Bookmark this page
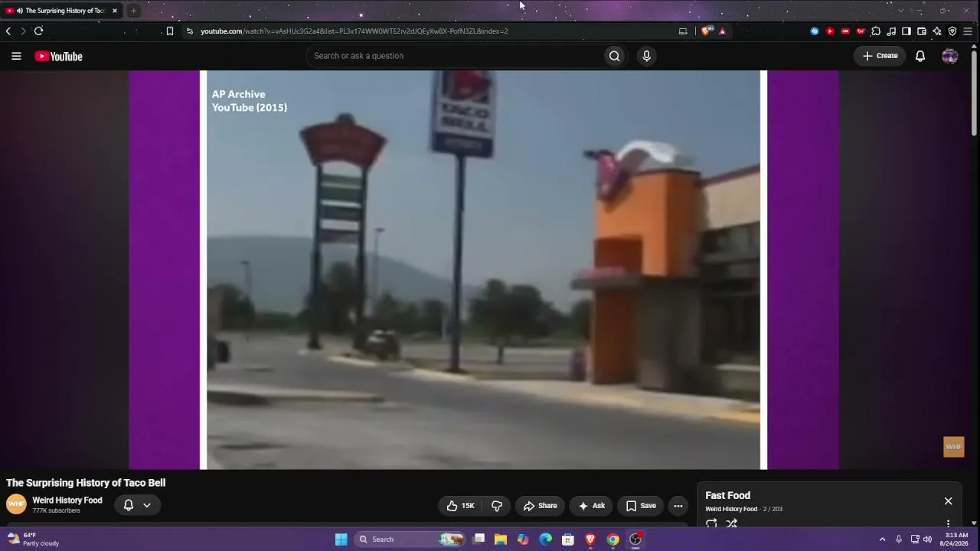This screenshot has height=551, width=980. pos(170,31)
